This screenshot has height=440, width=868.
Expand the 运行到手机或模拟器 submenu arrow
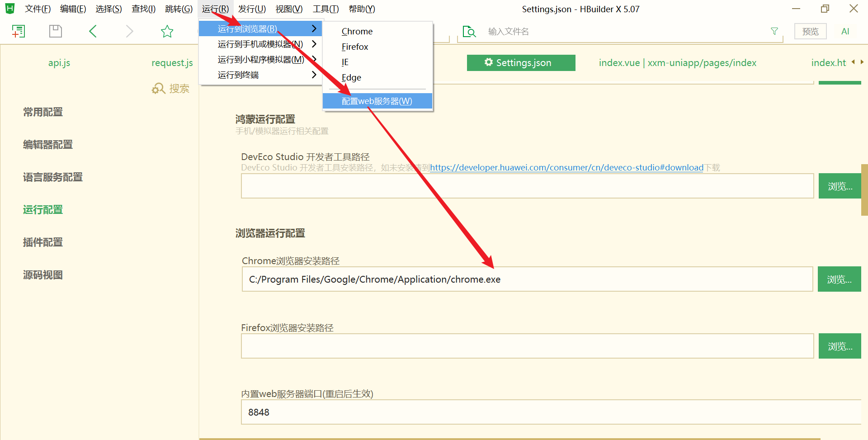pos(314,44)
